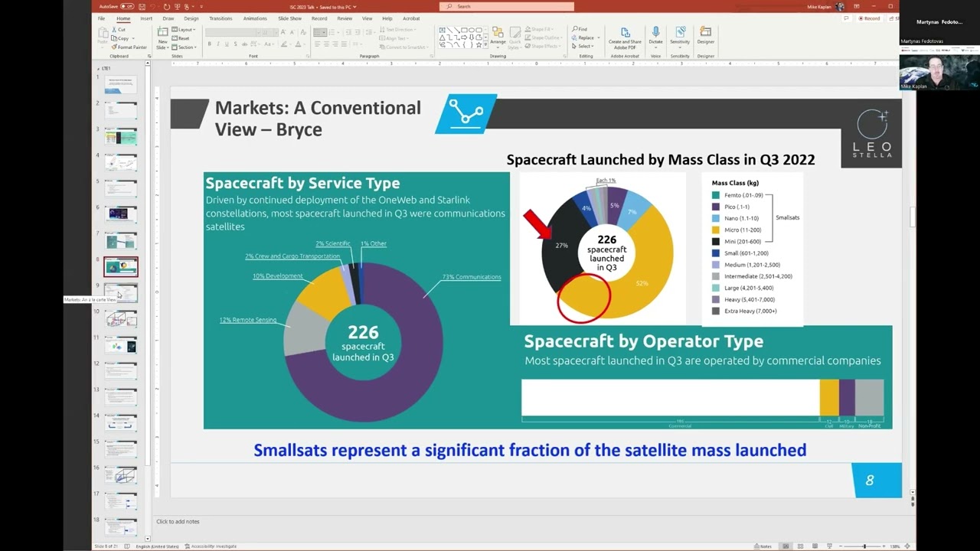Toggle the AutoSave switch
Viewport: 980px width, 551px height.
(x=127, y=6)
